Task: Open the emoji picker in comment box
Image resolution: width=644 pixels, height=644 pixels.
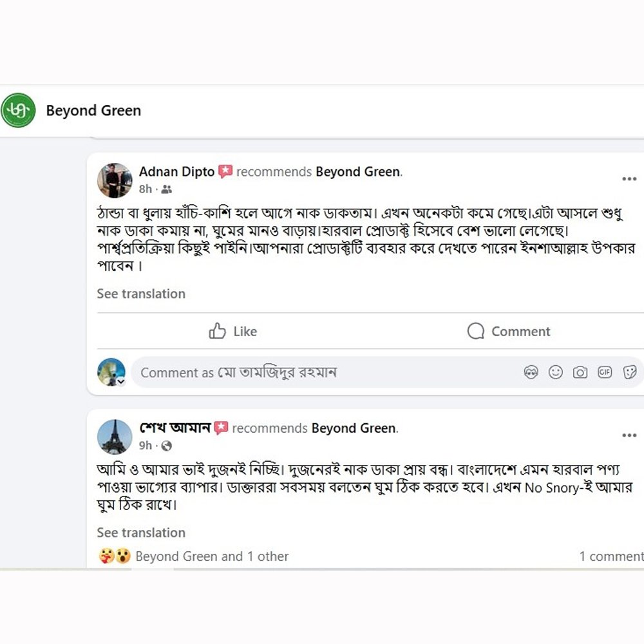Action: [x=556, y=372]
